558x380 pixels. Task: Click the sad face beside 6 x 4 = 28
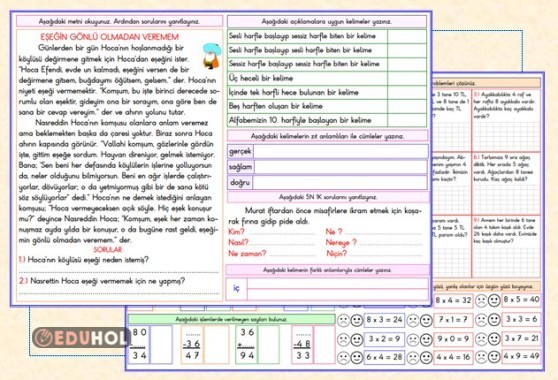343,358
